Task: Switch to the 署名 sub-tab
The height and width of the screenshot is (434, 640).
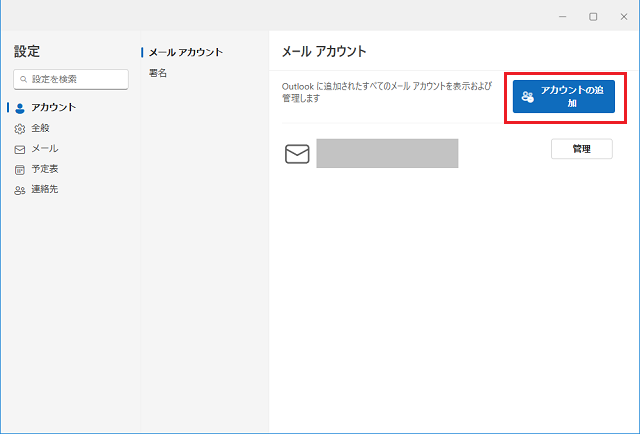Action: tap(158, 73)
